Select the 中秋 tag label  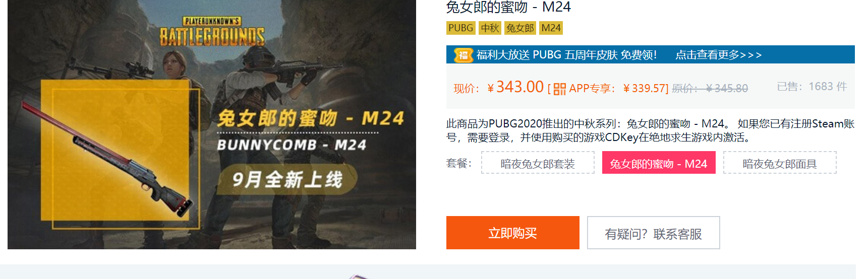[490, 28]
